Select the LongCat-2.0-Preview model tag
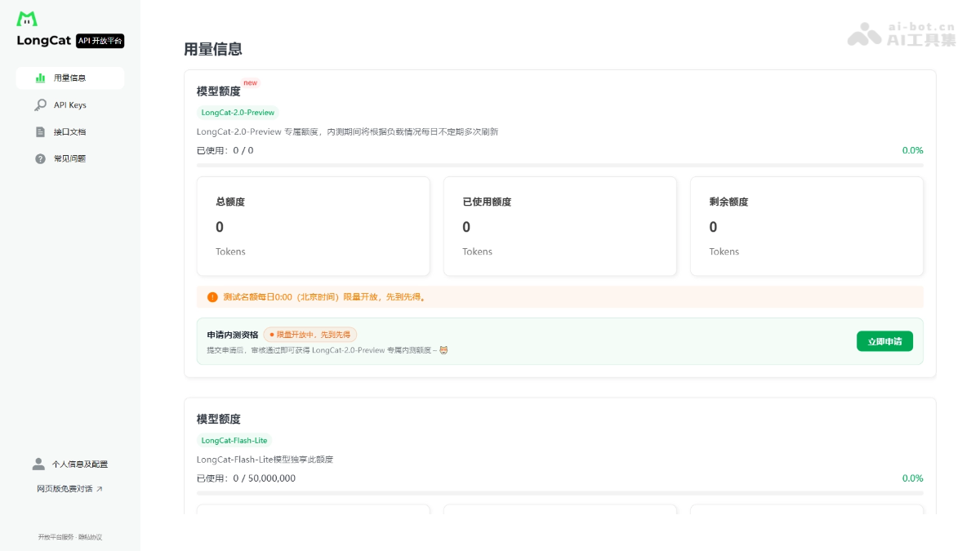 pyautogui.click(x=238, y=113)
